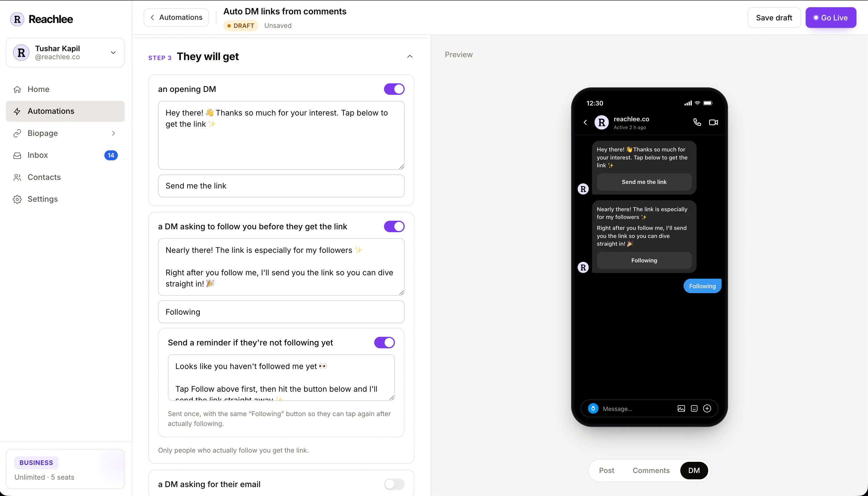The image size is (868, 496).
Task: Expand the Biopage submenu chevron
Action: [114, 133]
